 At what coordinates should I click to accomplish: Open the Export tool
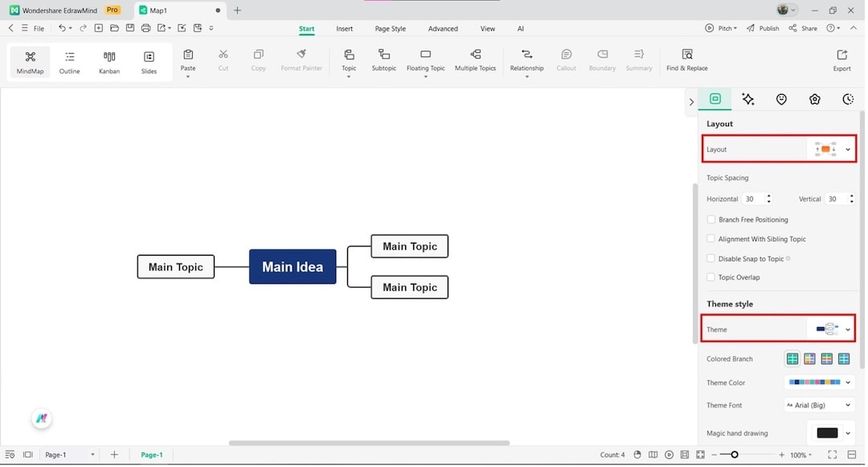point(841,60)
